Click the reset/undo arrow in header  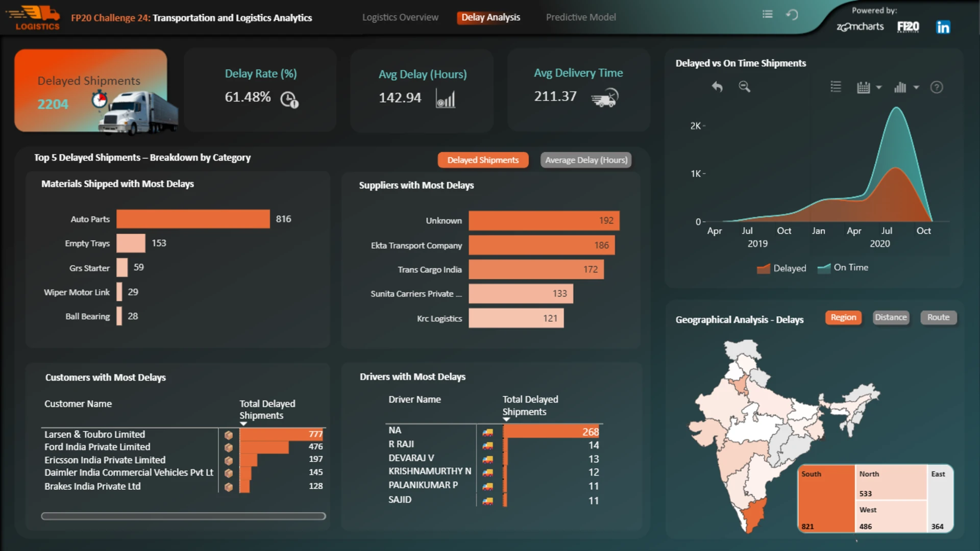pos(792,15)
